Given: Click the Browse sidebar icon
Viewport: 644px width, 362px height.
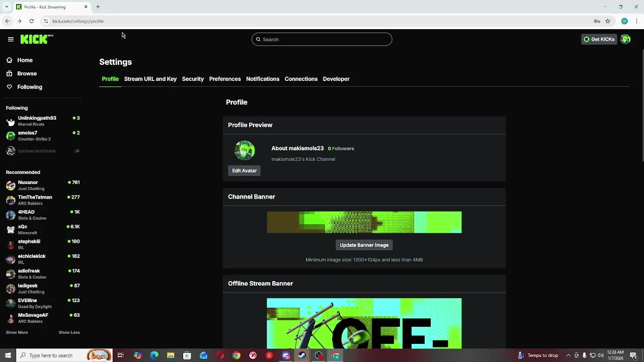Looking at the screenshot, I should (x=10, y=73).
